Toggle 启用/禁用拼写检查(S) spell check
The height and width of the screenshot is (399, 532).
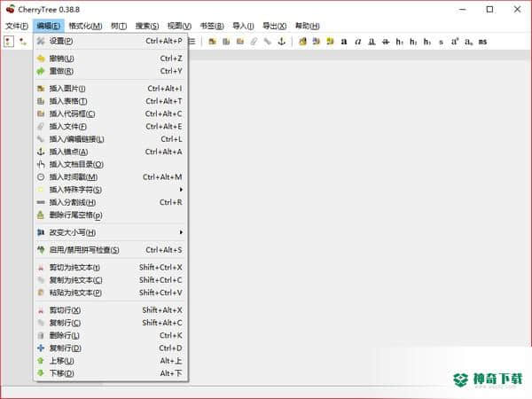point(111,250)
